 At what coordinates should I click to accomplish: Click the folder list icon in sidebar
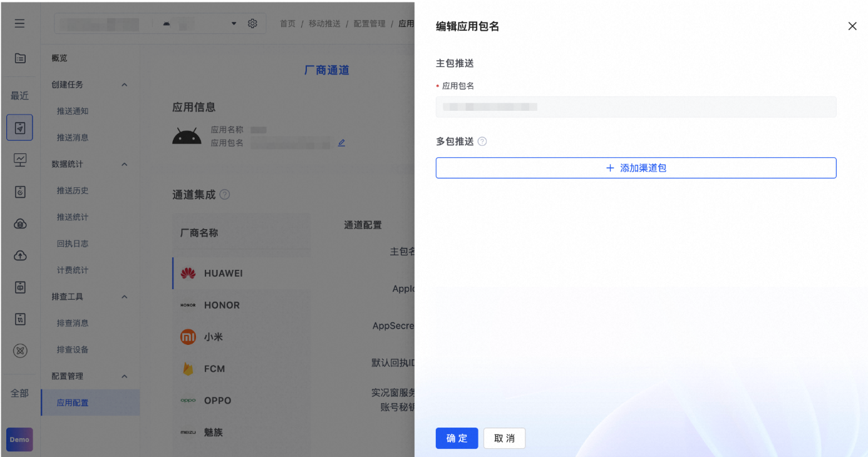click(20, 58)
